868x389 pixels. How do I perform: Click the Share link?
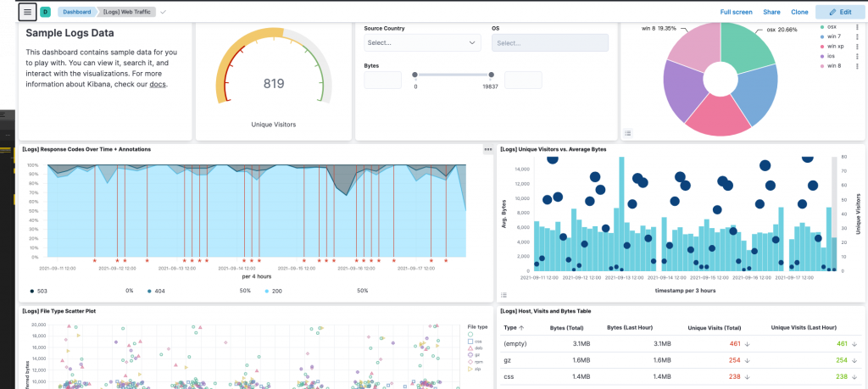[771, 12]
